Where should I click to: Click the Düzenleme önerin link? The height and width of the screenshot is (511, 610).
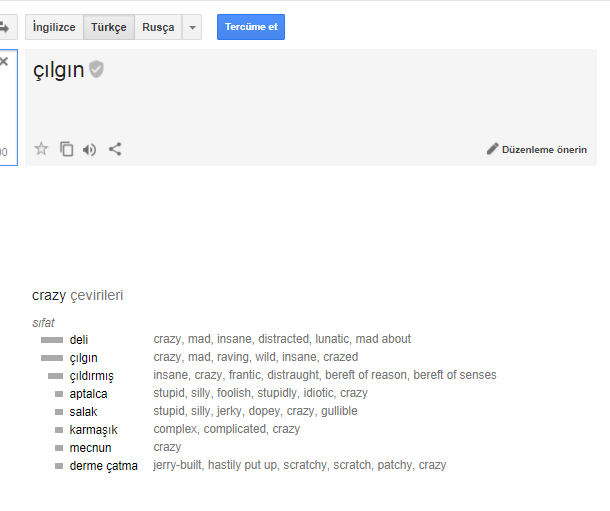(544, 150)
